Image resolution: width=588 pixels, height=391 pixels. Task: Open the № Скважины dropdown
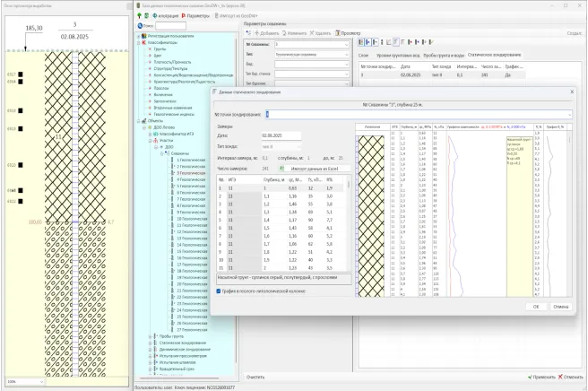345,43
